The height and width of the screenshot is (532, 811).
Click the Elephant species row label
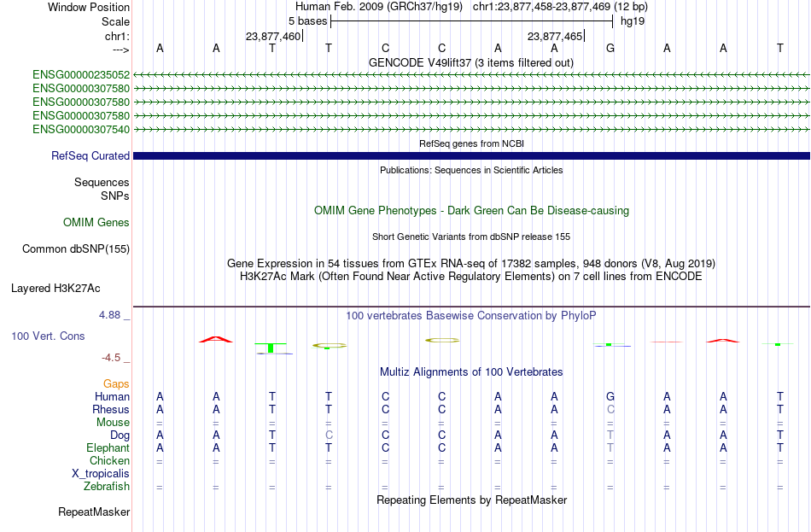click(x=108, y=448)
